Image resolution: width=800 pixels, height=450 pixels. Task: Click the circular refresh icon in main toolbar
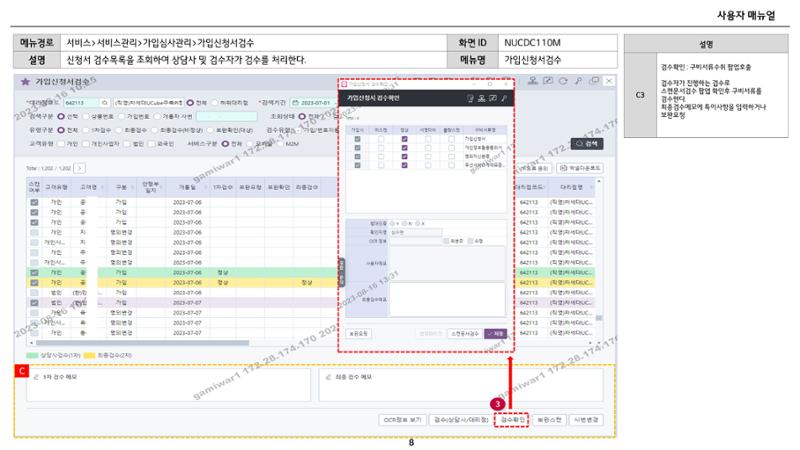point(563,81)
